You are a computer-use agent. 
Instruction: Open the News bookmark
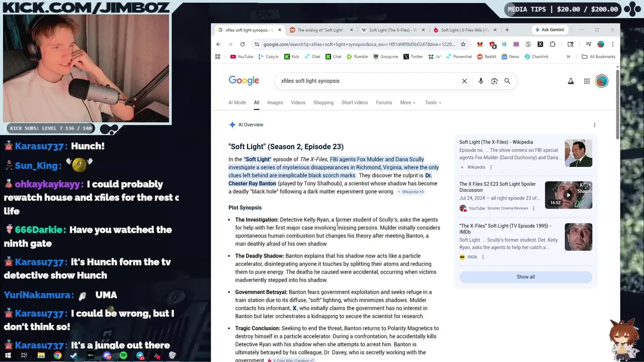510,57
